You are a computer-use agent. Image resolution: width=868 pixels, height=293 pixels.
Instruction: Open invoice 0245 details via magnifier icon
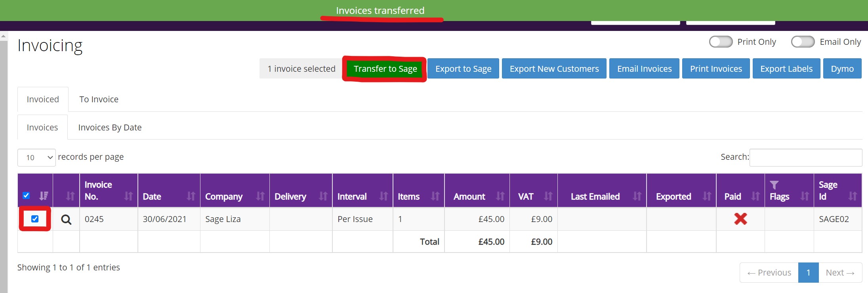tap(66, 219)
